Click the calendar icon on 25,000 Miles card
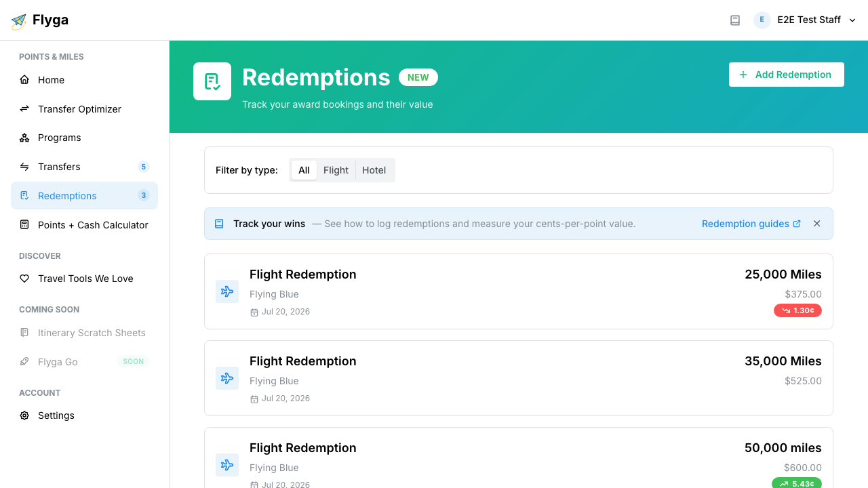This screenshot has height=488, width=868. point(254,312)
